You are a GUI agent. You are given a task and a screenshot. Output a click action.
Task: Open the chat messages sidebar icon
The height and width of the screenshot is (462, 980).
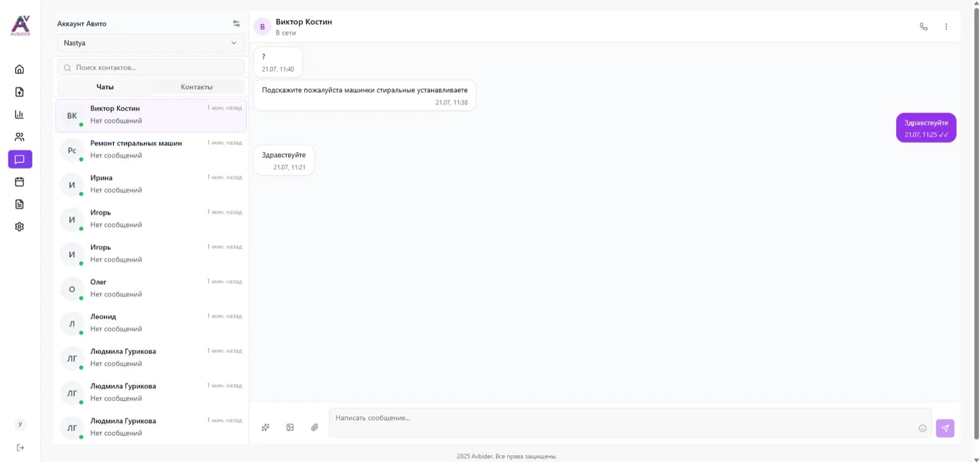(x=20, y=159)
